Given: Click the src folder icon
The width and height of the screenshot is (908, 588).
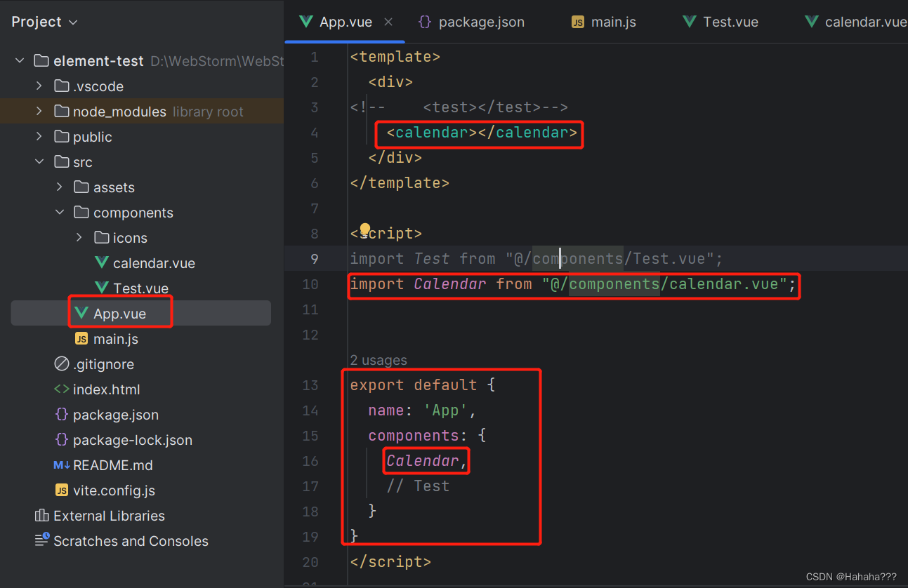Looking at the screenshot, I should pyautogui.click(x=62, y=162).
